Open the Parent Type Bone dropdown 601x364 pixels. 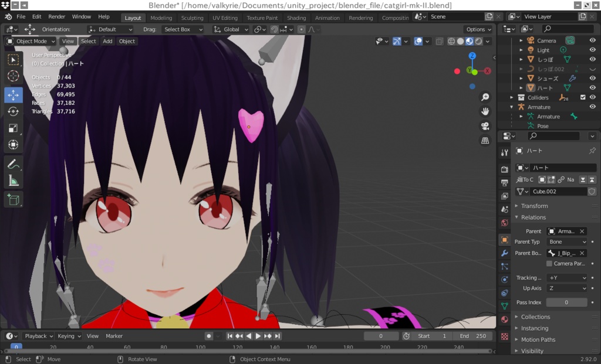coord(567,242)
